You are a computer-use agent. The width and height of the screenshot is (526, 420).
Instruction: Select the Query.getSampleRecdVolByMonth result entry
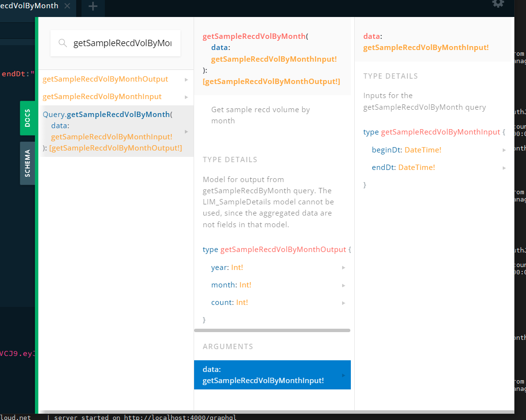click(x=112, y=131)
